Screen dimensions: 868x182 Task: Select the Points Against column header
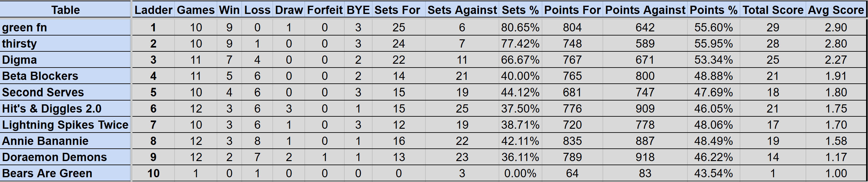(x=645, y=10)
